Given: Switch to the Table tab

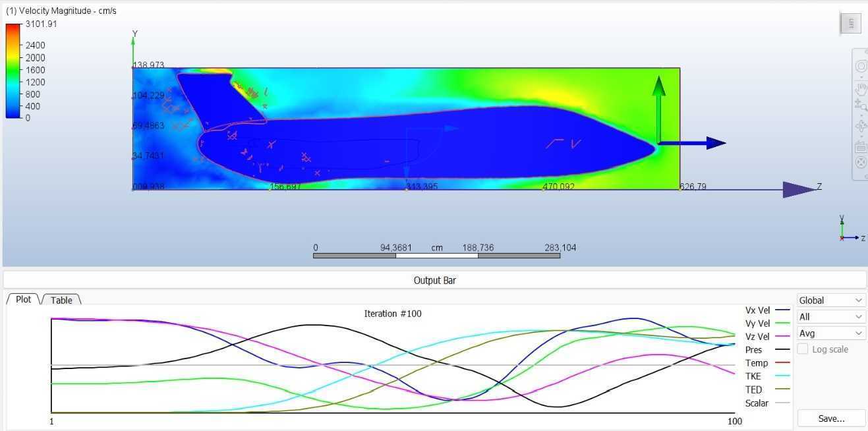Looking at the screenshot, I should pos(61,300).
